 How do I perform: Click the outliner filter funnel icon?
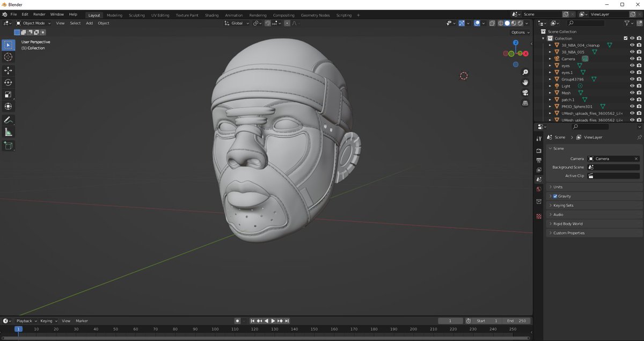(x=627, y=23)
